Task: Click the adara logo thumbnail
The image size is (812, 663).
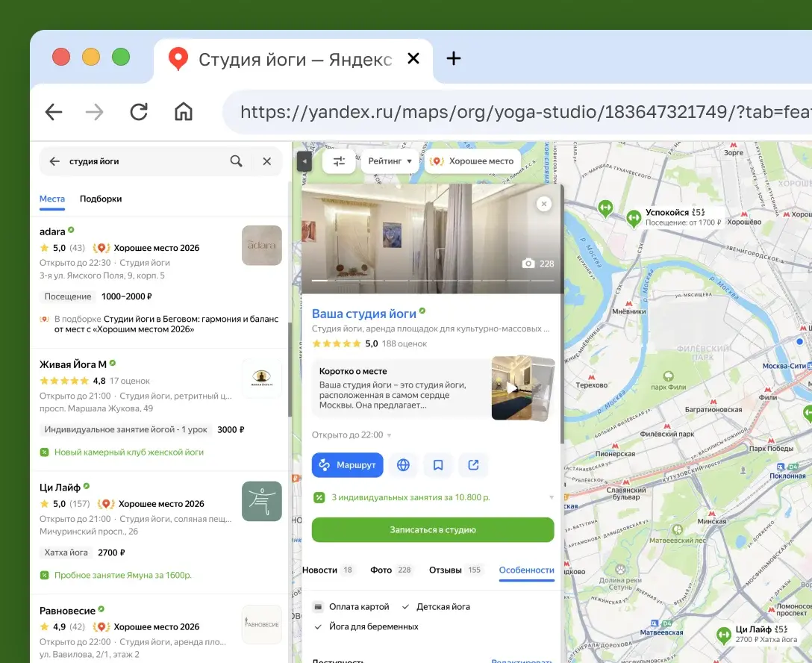Action: (x=262, y=246)
